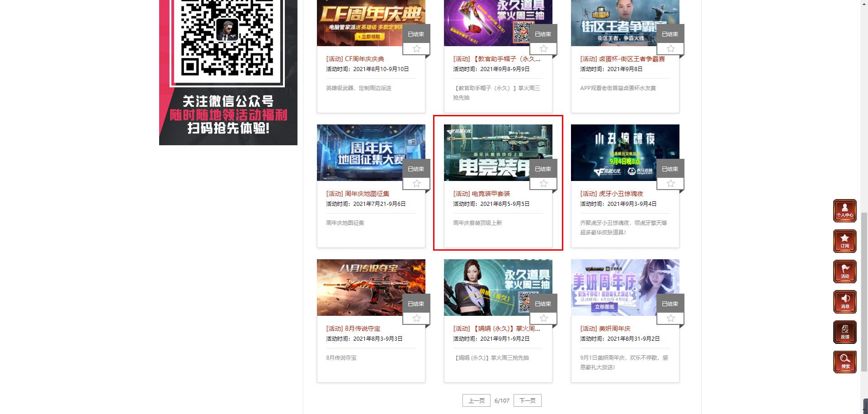Go to previous page with 上一页
This screenshot has height=414, width=868.
coord(476,400)
